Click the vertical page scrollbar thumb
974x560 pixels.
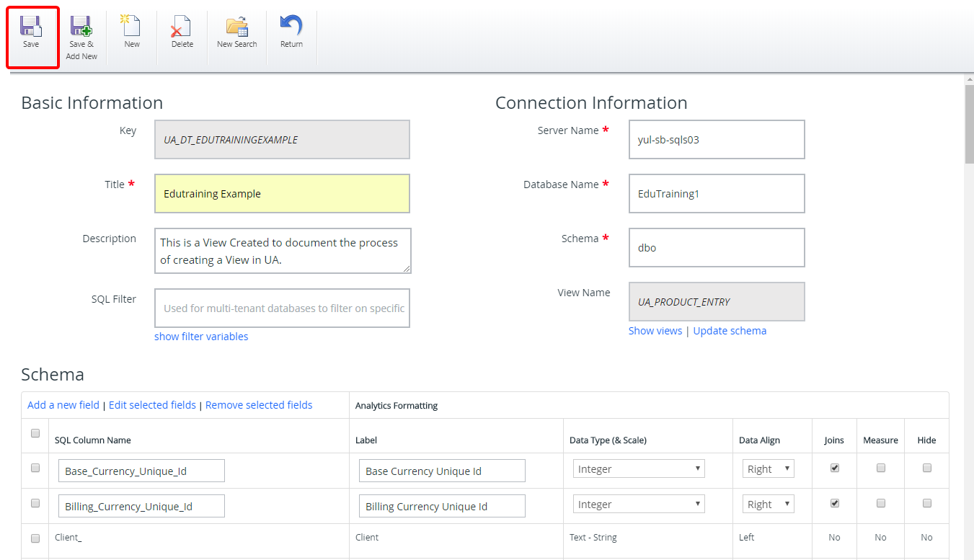[x=969, y=124]
